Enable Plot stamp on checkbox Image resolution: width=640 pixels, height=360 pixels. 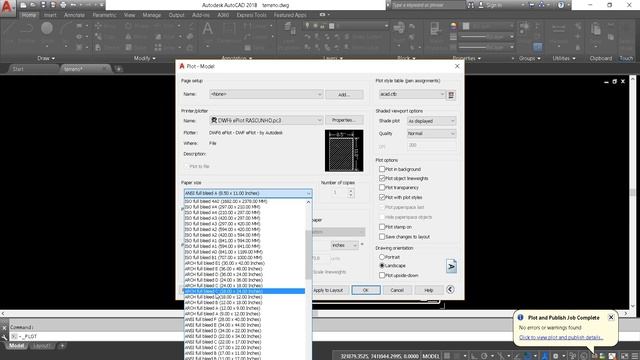(382, 227)
